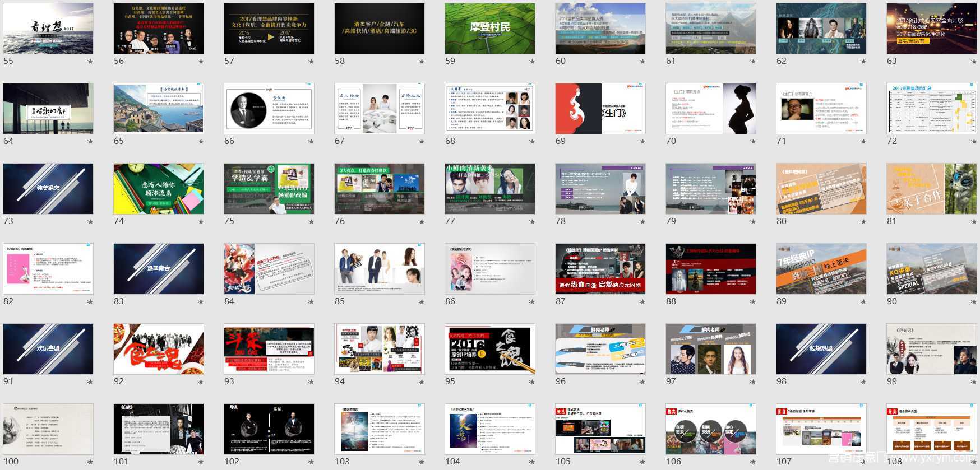Select slide 89 thumbnail

(821, 269)
